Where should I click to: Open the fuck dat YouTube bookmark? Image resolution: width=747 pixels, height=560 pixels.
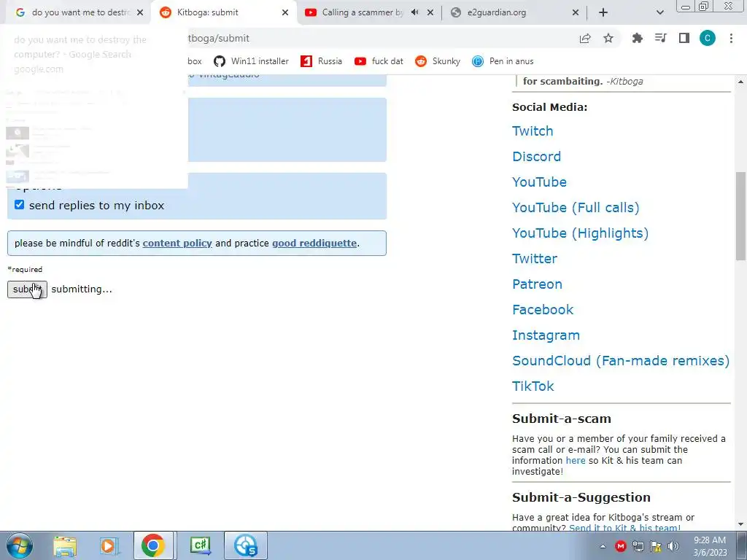point(379,61)
